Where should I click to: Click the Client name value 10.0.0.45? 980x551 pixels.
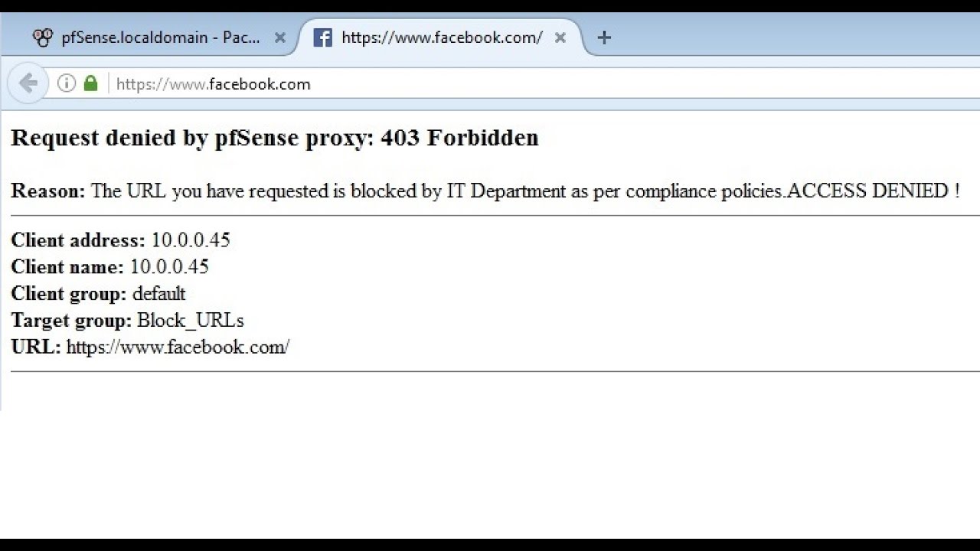click(169, 267)
